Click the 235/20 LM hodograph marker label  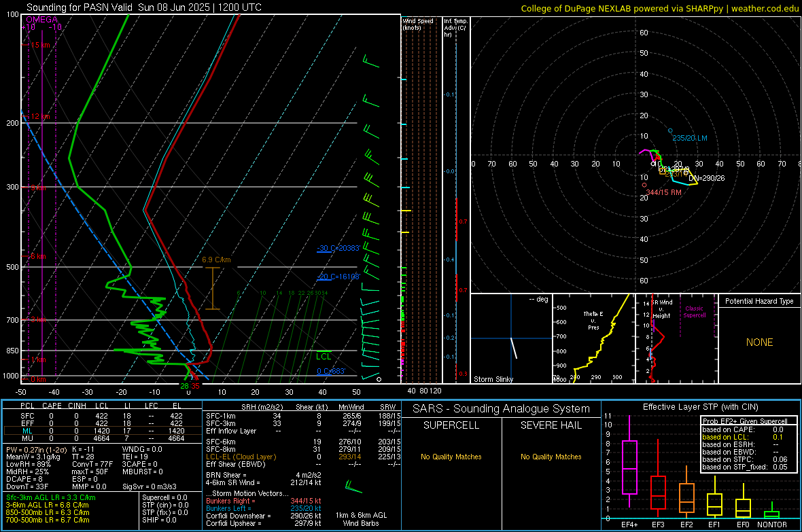click(689, 138)
